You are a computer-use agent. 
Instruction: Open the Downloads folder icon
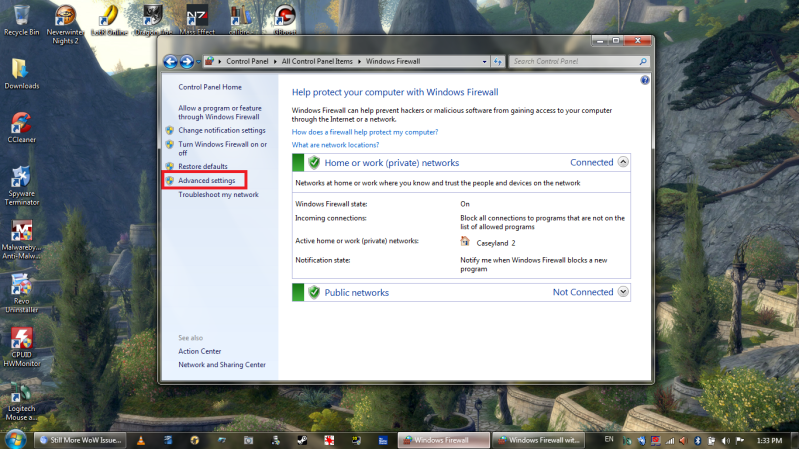coord(21,74)
